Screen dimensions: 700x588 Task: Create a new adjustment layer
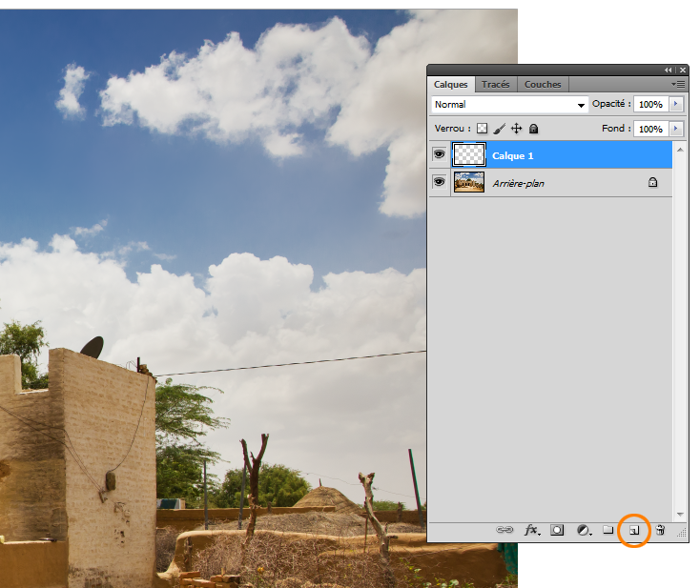pyautogui.click(x=584, y=530)
